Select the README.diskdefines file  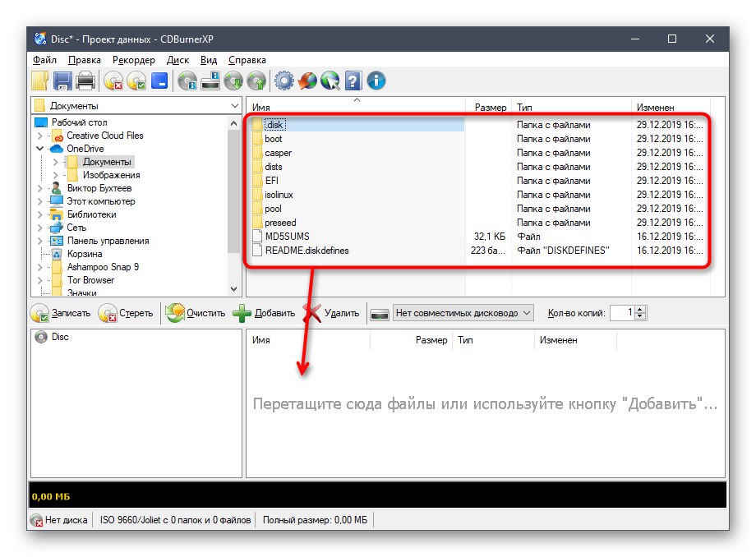point(307,251)
